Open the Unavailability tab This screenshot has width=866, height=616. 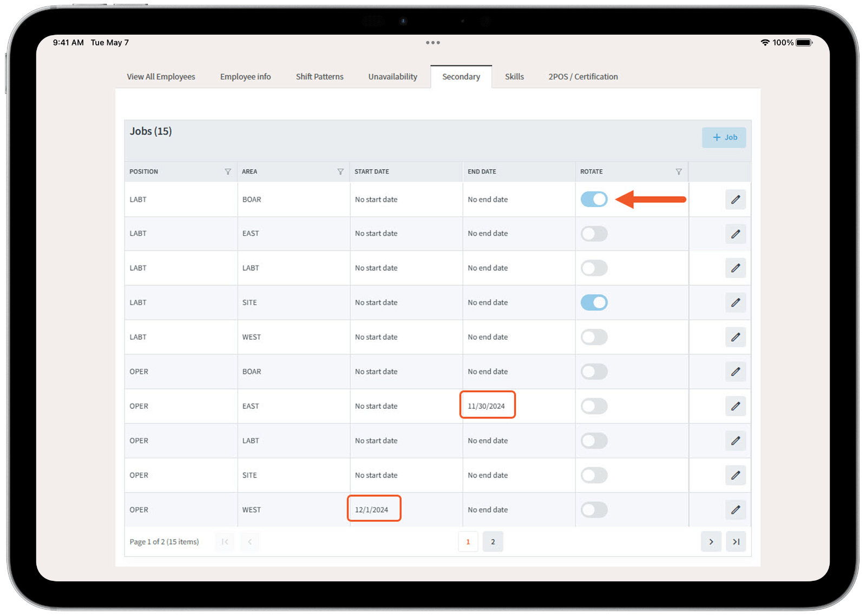pos(393,77)
